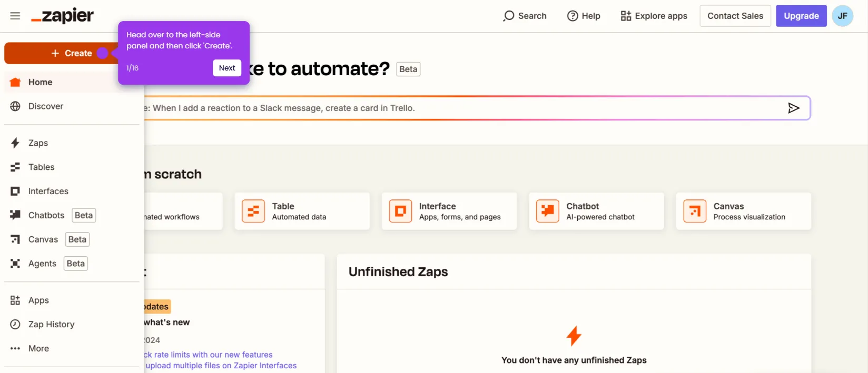Click the Beta badge next to Agents
This screenshot has width=868, height=373.
point(76,264)
